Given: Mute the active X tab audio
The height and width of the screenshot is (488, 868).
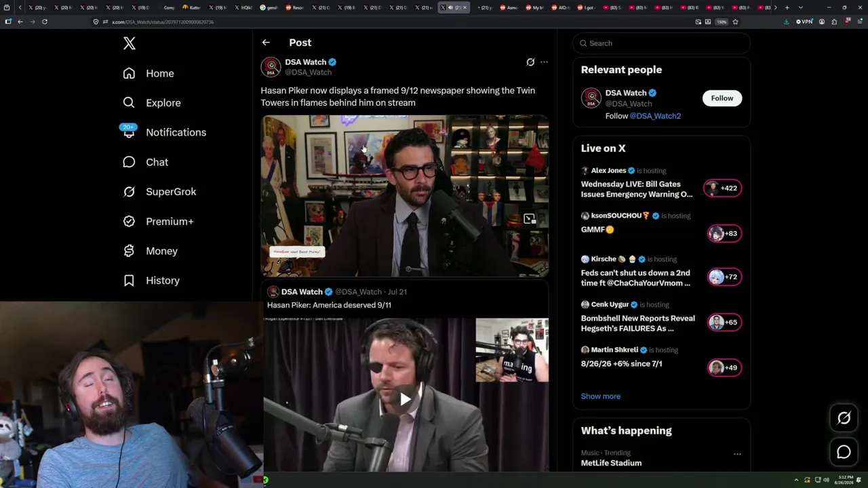Looking at the screenshot, I should click(450, 7).
